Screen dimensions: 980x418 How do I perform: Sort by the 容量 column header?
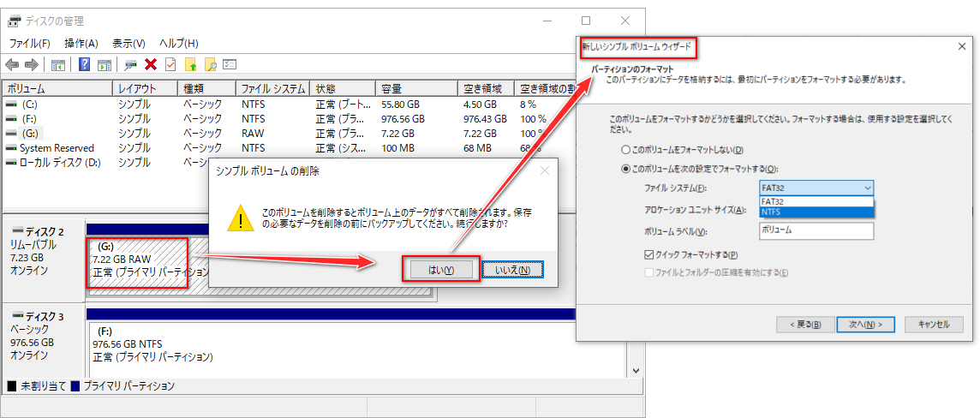pyautogui.click(x=416, y=89)
